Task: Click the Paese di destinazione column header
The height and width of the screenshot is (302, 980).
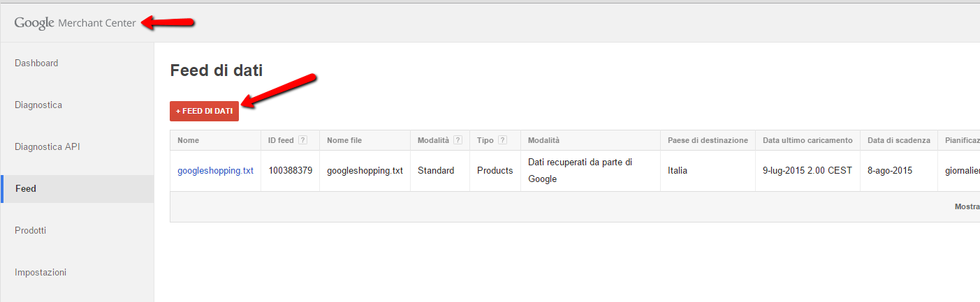Action: coord(708,140)
